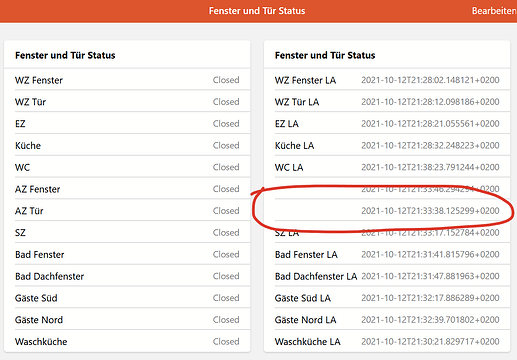Click Closed status of AZ Tür

(226, 211)
